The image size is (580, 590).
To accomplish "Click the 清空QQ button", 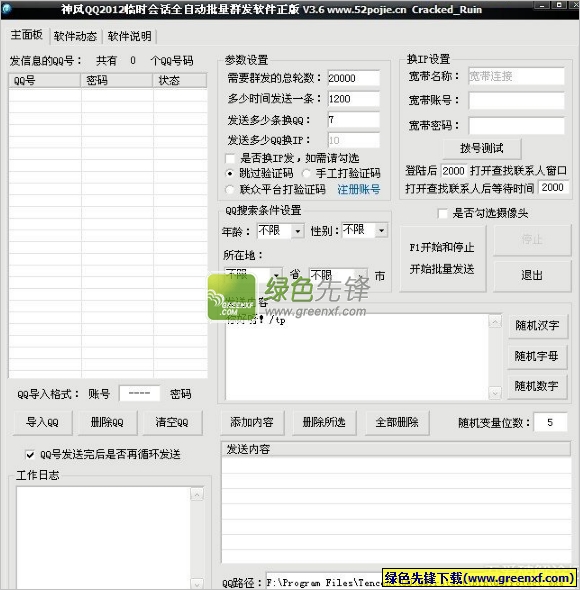I will (x=172, y=423).
